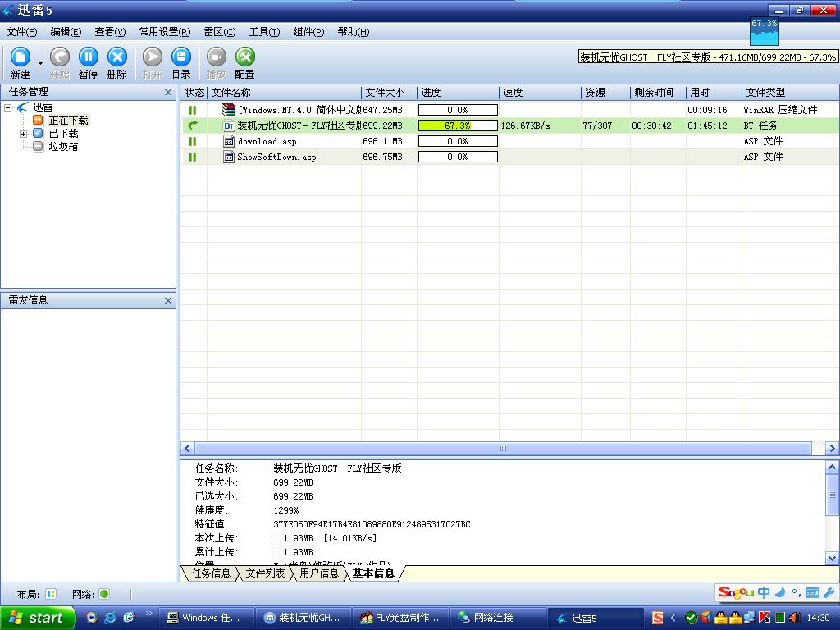Open the dropdown arrow beside 新建
This screenshot has height=630, width=840.
click(40, 64)
